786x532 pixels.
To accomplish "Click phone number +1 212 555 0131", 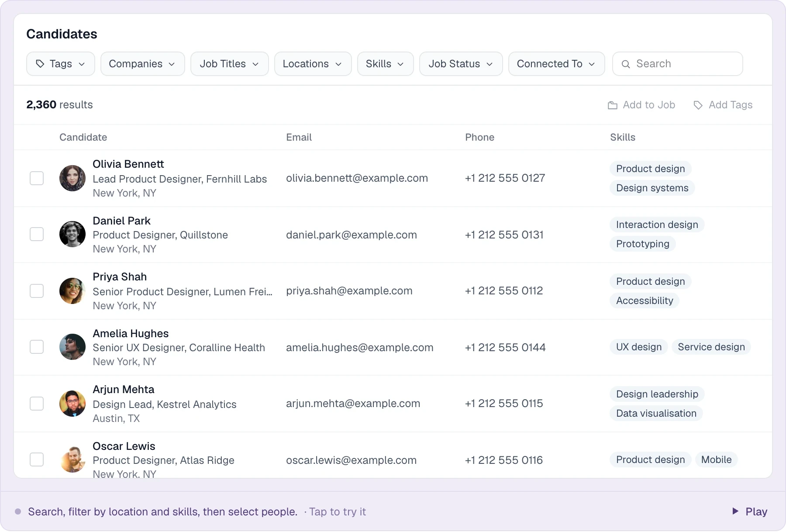I will coord(504,235).
